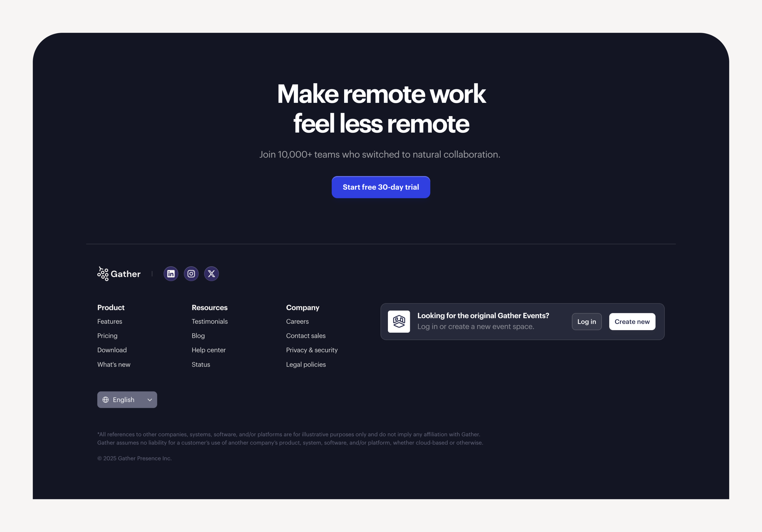Open the Pricing page
This screenshot has width=762, height=532.
click(x=107, y=335)
